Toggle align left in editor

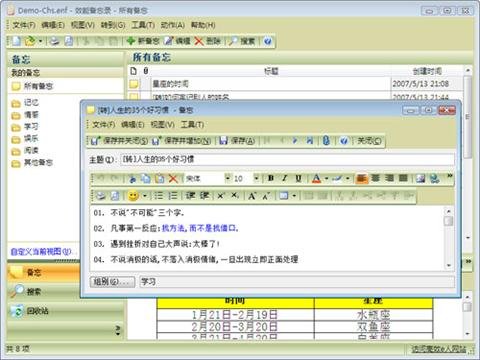[362, 179]
